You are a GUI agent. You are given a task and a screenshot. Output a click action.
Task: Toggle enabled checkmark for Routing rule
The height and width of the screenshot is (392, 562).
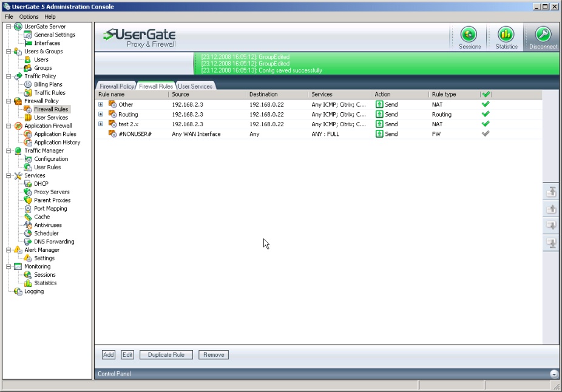click(x=486, y=114)
